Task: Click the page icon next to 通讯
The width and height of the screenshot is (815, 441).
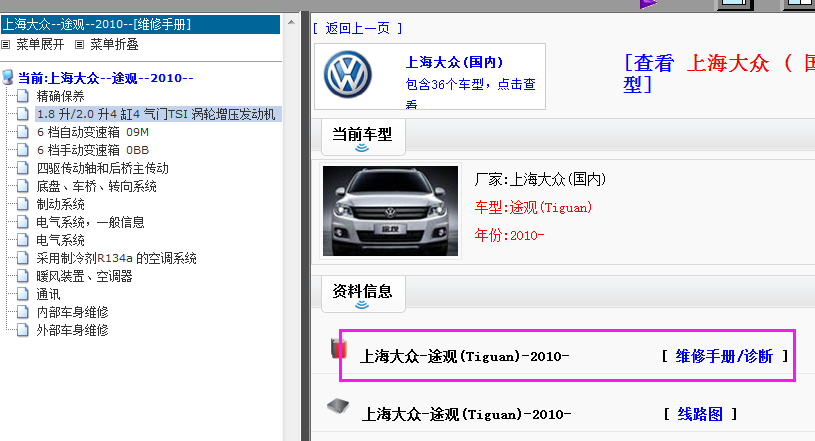Action: [22, 294]
